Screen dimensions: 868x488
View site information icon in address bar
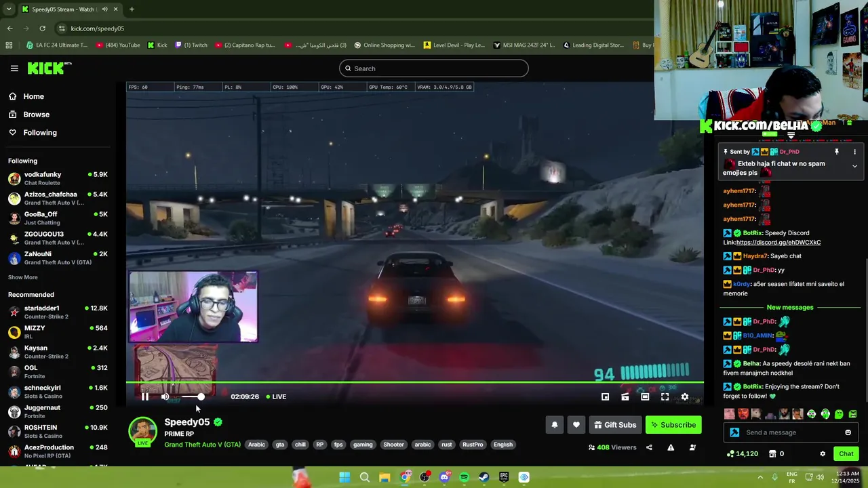pos(62,28)
